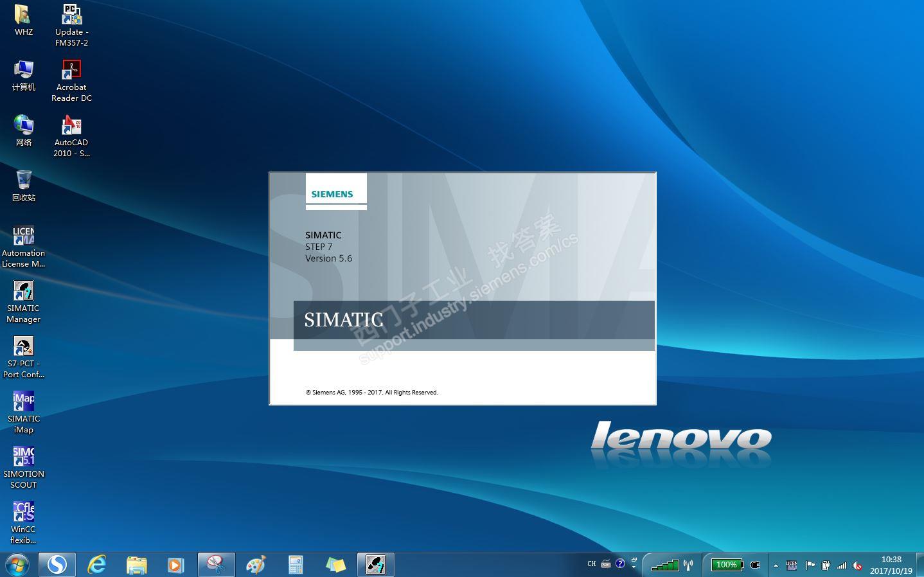Open the Windows Start menu

coord(17,565)
